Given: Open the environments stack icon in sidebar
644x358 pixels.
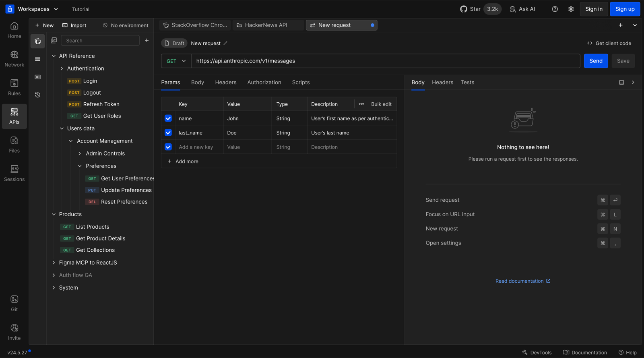Looking at the screenshot, I should (x=38, y=59).
